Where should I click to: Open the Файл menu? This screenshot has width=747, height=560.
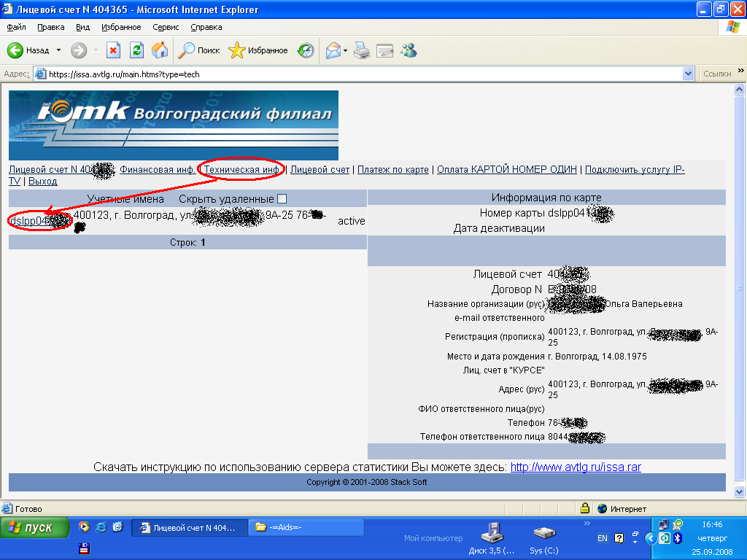coord(16,27)
